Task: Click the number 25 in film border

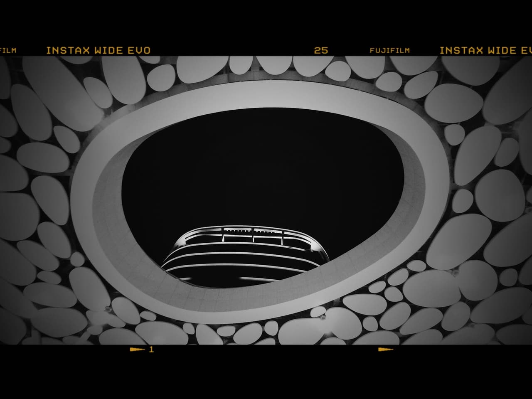Action: tap(321, 50)
